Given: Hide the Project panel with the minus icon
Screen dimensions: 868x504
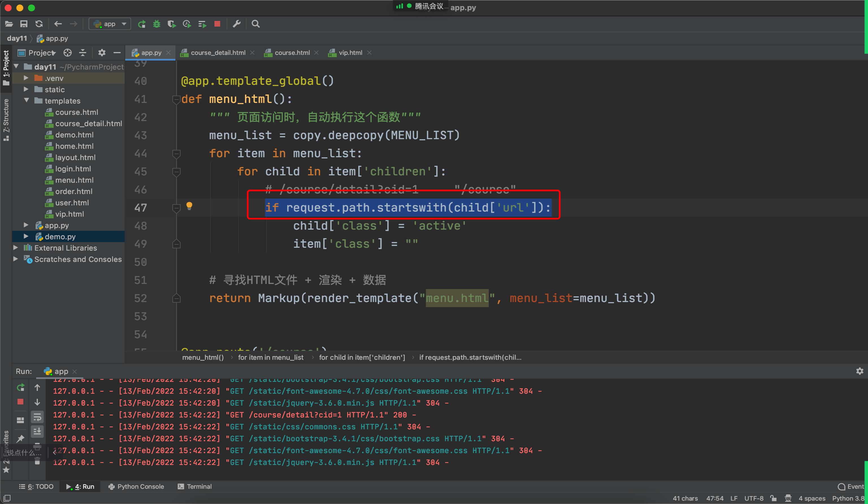Looking at the screenshot, I should 117,52.
